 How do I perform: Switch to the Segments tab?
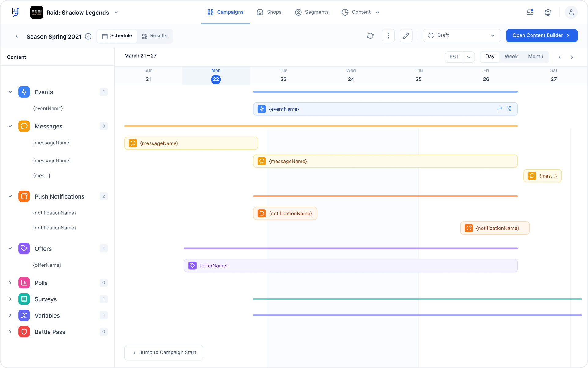[312, 12]
